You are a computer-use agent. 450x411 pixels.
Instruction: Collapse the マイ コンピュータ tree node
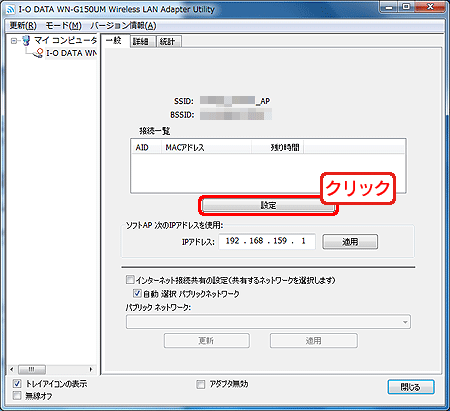(x=14, y=41)
